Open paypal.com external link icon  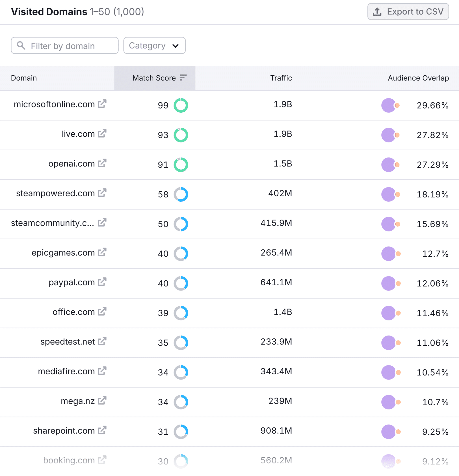click(102, 282)
